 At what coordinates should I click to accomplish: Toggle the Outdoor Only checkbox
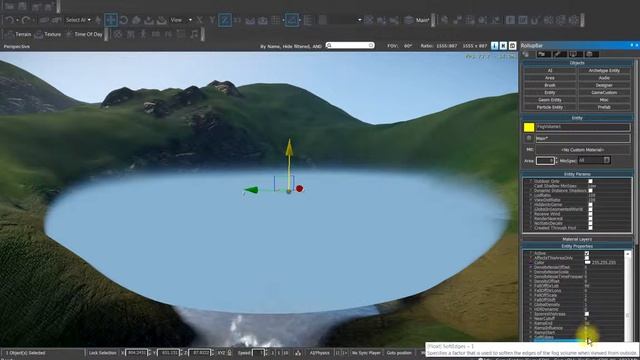pyautogui.click(x=590, y=181)
